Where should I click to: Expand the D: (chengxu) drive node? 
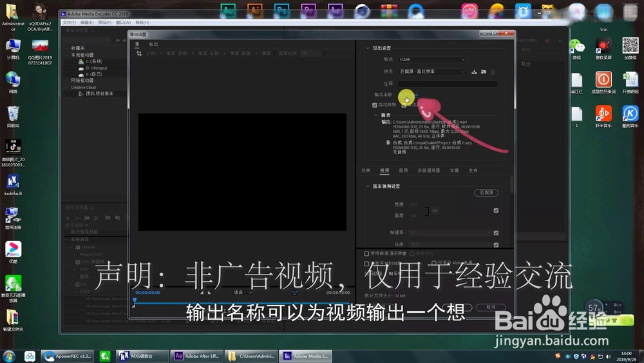74,68
